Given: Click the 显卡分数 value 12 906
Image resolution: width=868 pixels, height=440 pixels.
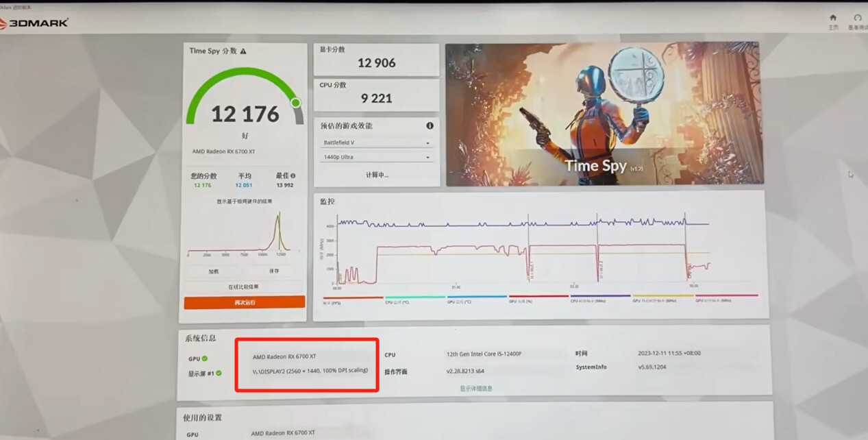Looking at the screenshot, I should pos(377,63).
